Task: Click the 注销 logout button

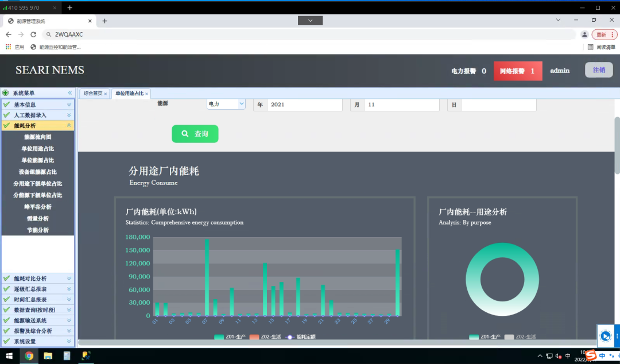Action: (599, 70)
